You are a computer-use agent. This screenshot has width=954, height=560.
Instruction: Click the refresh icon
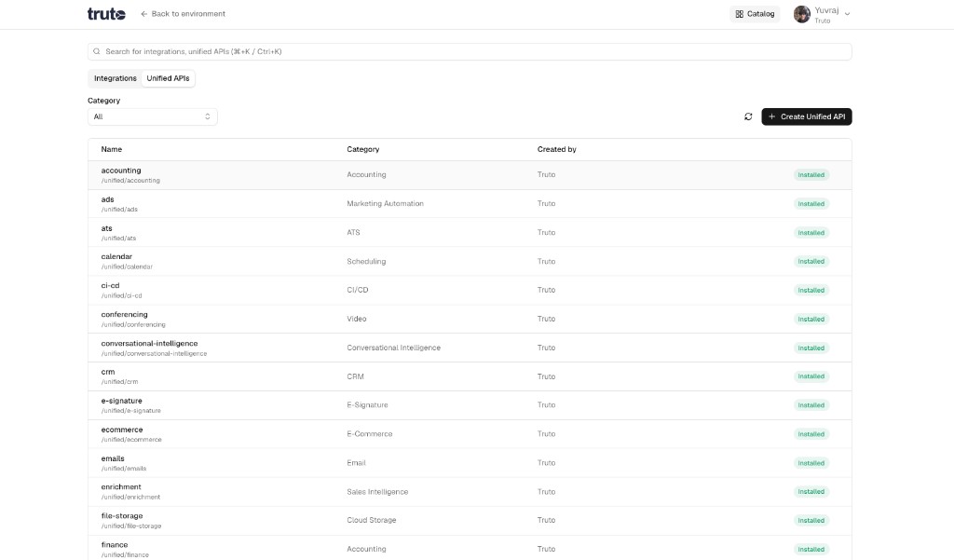[x=748, y=116]
